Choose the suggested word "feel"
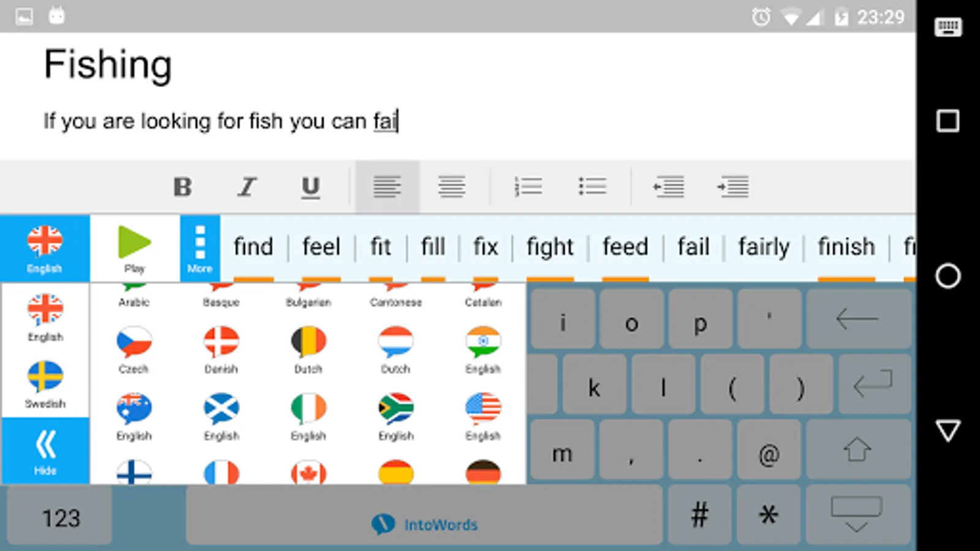The height and width of the screenshot is (551, 980). point(321,247)
